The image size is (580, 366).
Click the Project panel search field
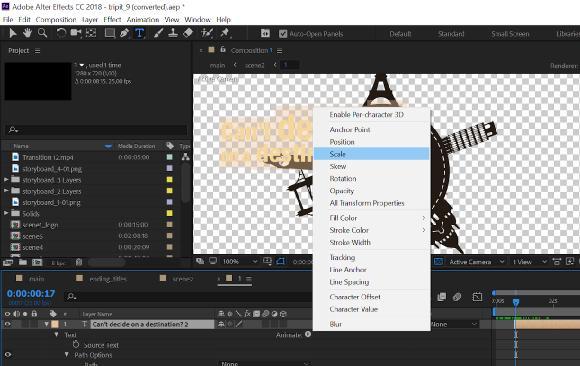pyautogui.click(x=97, y=130)
